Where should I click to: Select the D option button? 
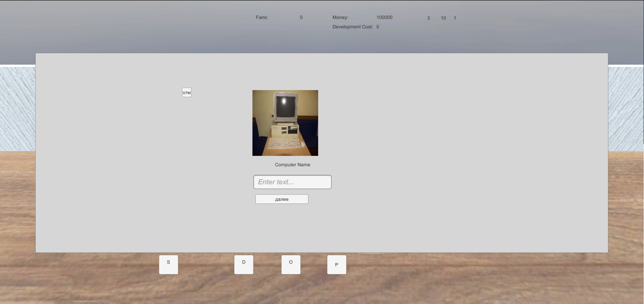(244, 264)
